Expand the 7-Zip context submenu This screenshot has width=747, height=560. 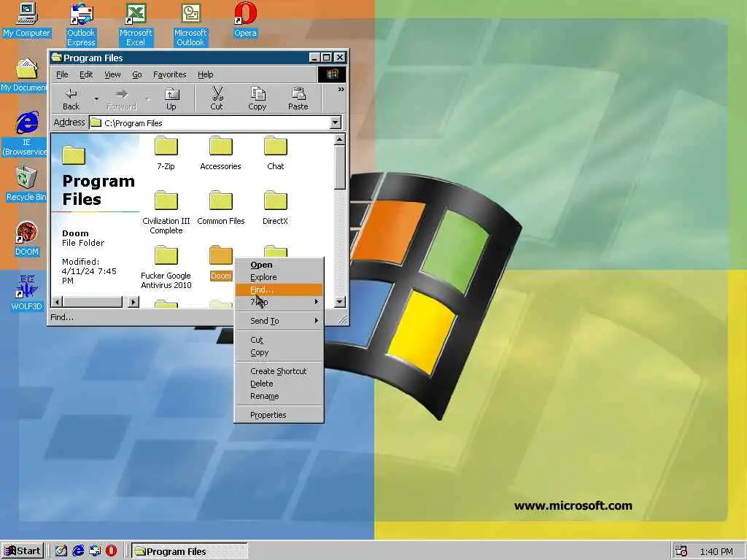(279, 302)
